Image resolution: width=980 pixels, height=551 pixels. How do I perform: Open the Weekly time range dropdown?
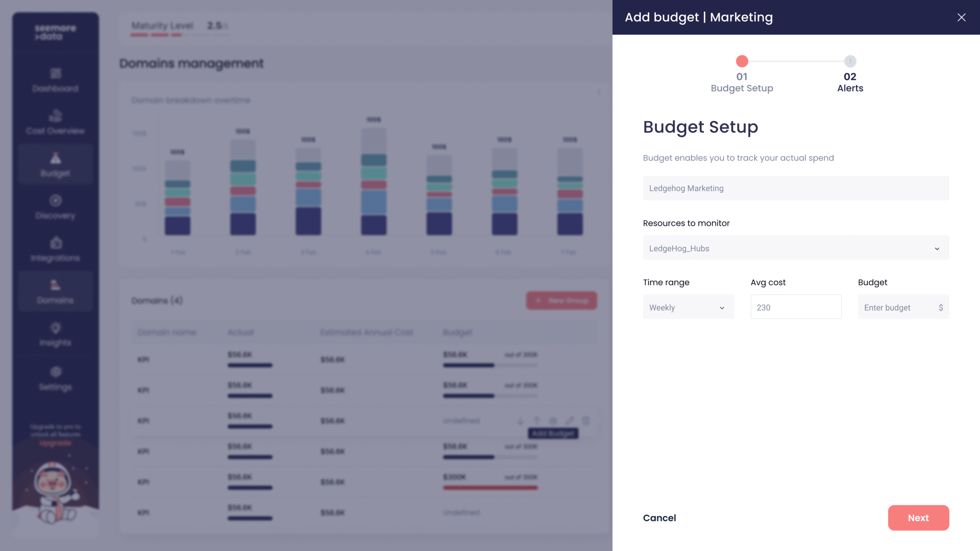(x=688, y=307)
